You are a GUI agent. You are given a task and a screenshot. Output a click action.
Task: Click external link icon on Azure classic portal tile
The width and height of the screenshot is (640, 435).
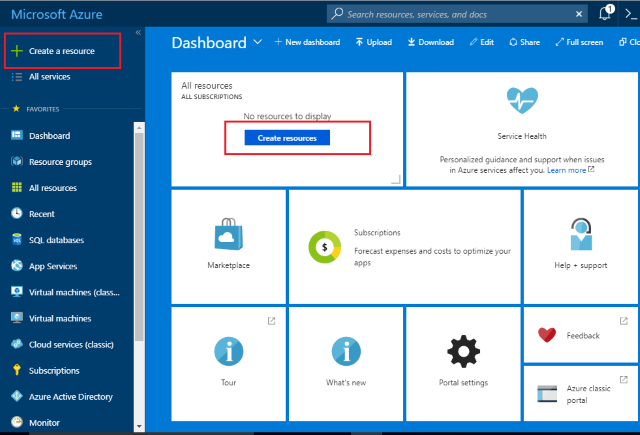coord(624,380)
